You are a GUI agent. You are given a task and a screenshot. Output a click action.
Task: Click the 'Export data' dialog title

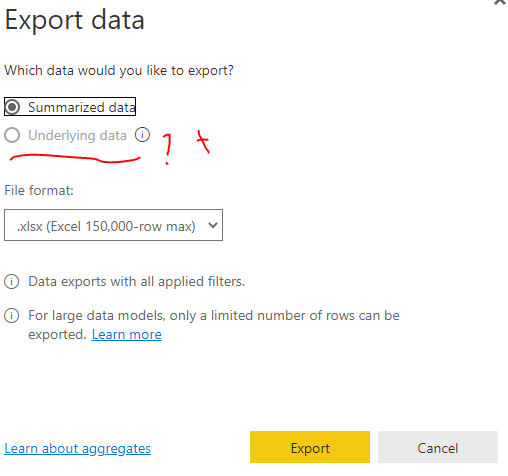75,20
